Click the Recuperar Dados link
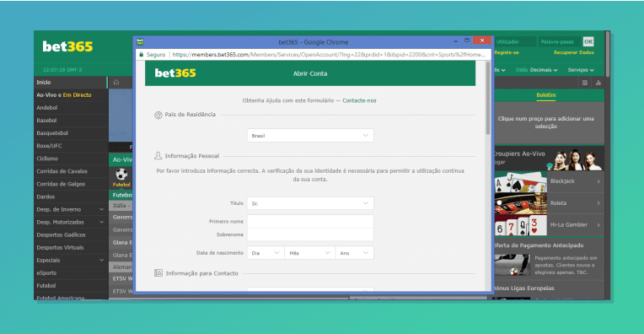644x334 pixels. coord(574,52)
